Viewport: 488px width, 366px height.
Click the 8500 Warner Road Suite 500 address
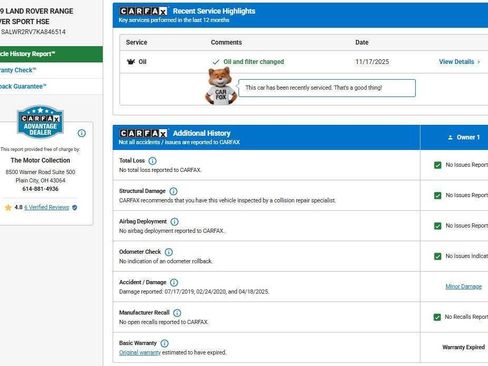[40, 172]
